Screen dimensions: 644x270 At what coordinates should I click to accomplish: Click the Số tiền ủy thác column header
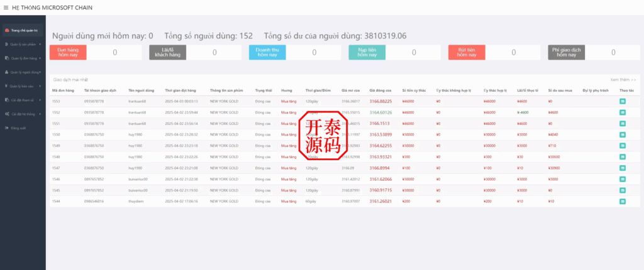pos(414,90)
